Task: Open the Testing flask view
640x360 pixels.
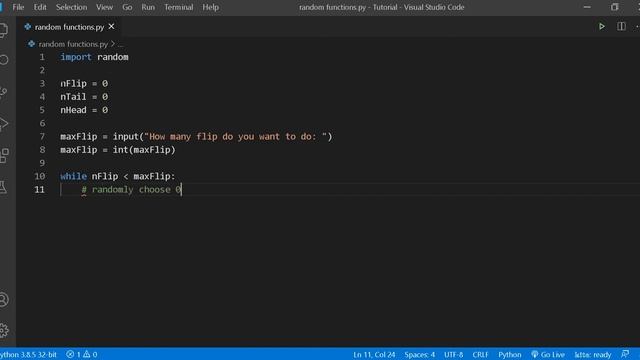Action: tap(3, 187)
